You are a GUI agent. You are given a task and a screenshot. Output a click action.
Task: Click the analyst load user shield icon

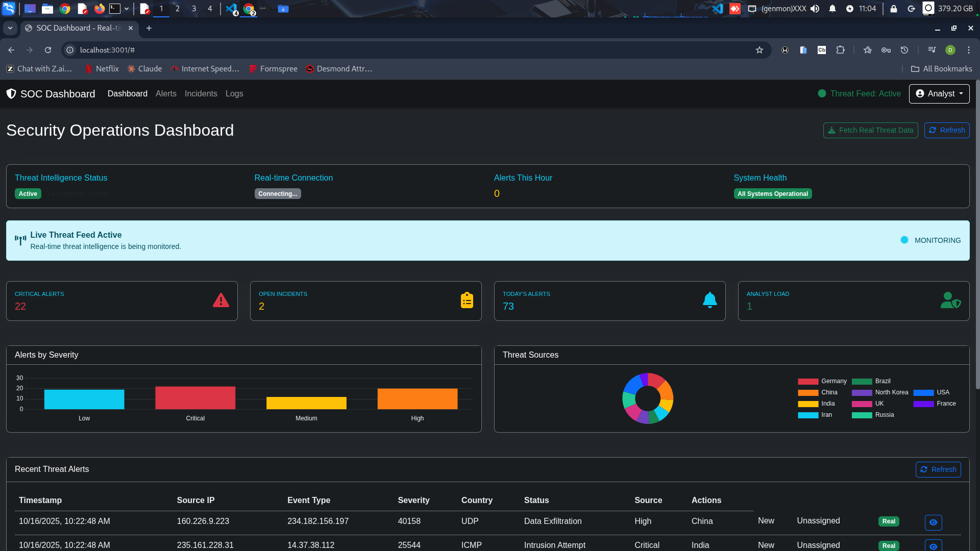[x=951, y=300]
